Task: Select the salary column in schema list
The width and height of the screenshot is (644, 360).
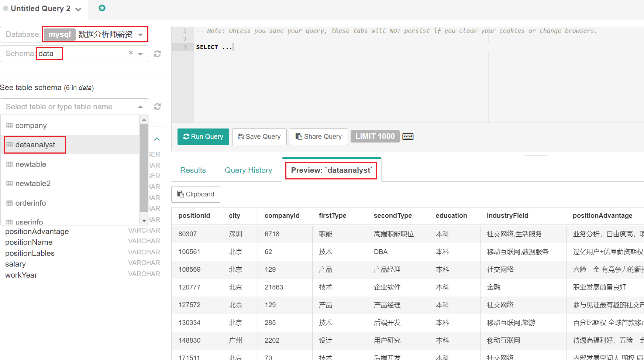Action: [x=16, y=264]
